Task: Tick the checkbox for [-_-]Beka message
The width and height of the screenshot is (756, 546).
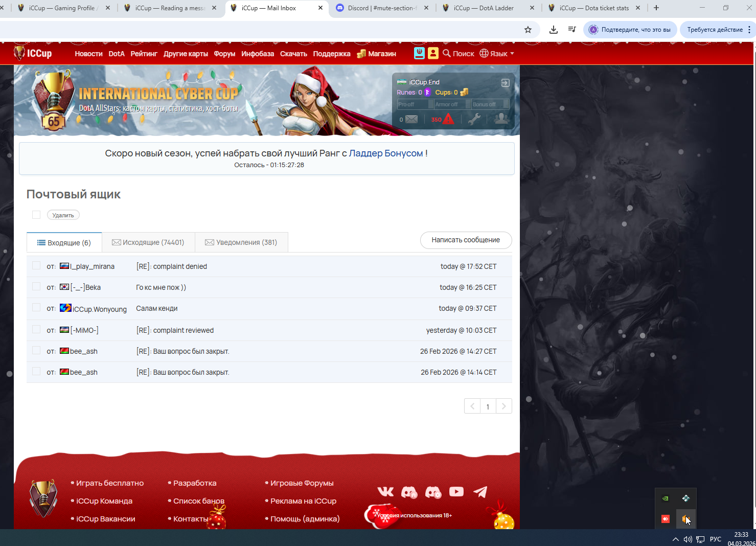Action: point(36,286)
